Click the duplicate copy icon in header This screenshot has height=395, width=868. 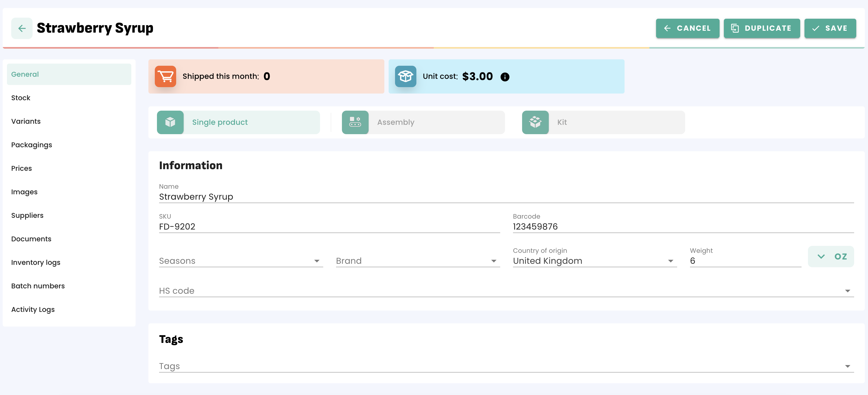pos(735,28)
